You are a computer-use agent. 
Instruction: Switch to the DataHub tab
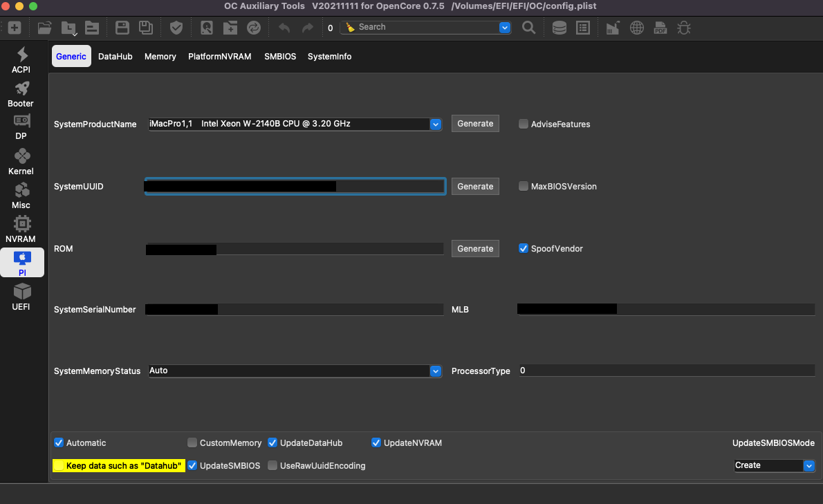click(115, 57)
